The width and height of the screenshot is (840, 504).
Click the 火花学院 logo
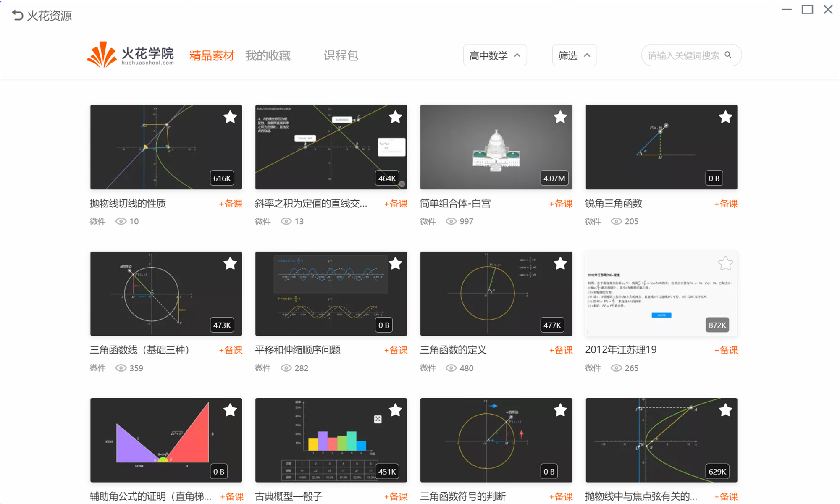130,55
